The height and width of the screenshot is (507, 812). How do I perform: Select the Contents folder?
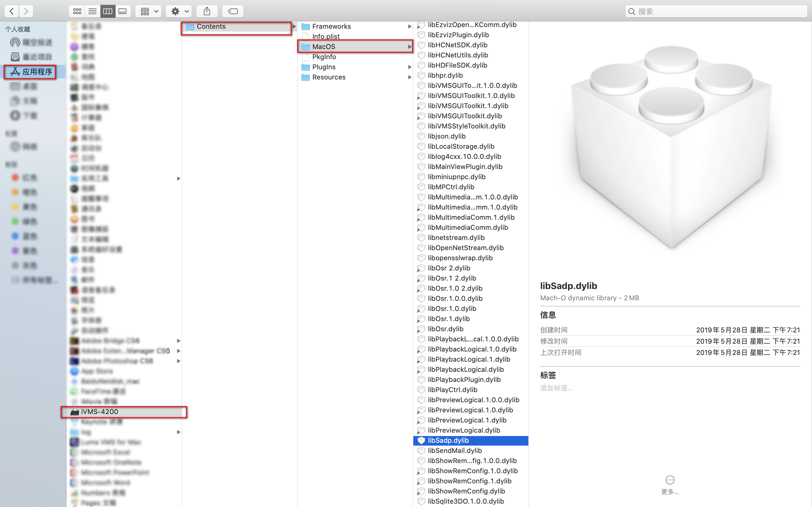211,26
